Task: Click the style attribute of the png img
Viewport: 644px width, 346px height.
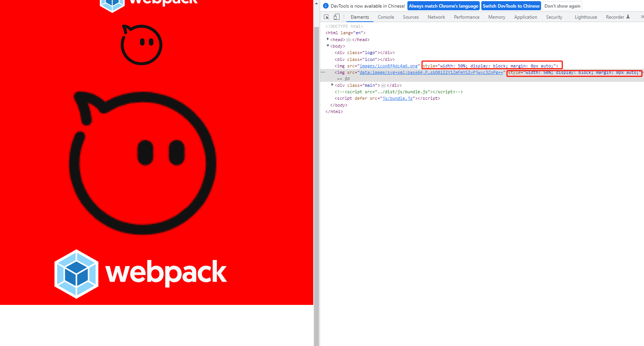Action: [489, 66]
